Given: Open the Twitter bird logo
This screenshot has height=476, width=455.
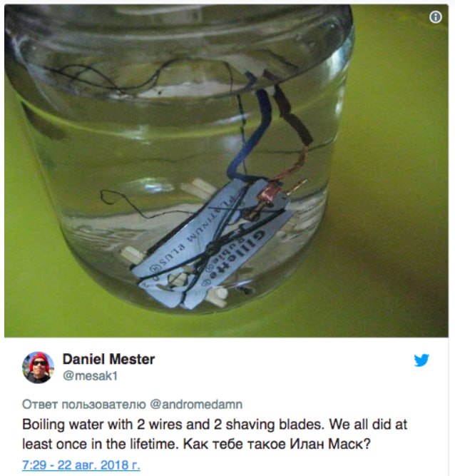Looking at the screenshot, I should [x=421, y=360].
